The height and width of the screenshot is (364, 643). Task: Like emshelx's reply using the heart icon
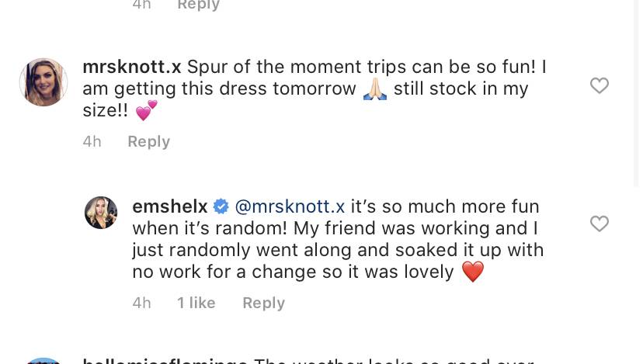(x=599, y=224)
